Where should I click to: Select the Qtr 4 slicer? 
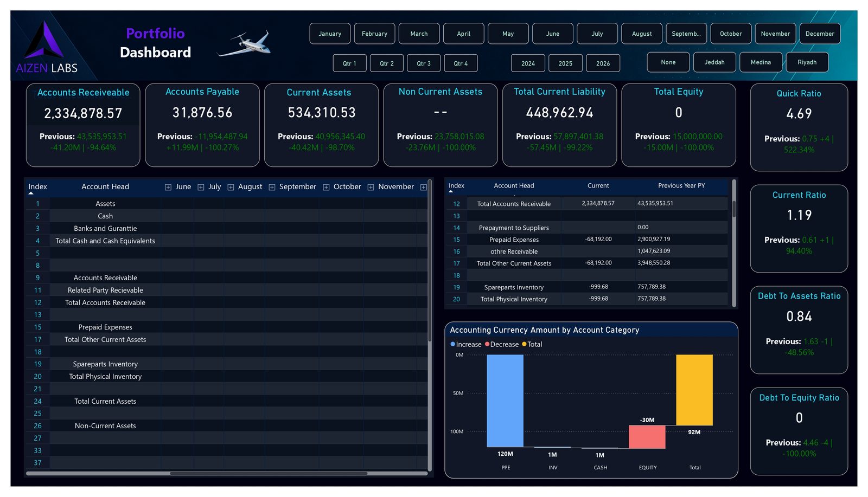(461, 63)
